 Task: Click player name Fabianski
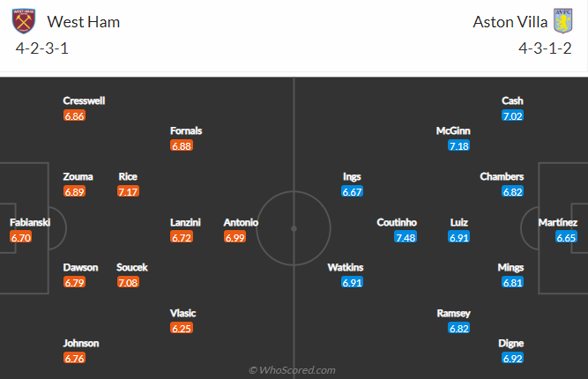coord(30,222)
